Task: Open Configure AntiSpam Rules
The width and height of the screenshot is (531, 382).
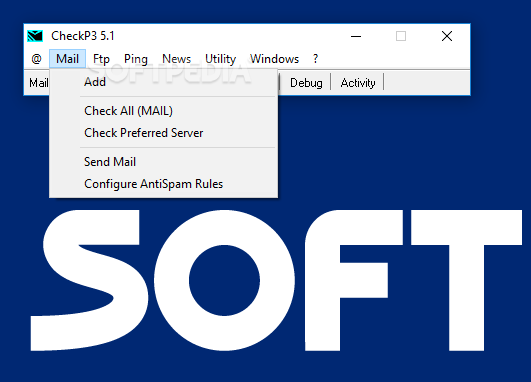Action: click(x=164, y=184)
